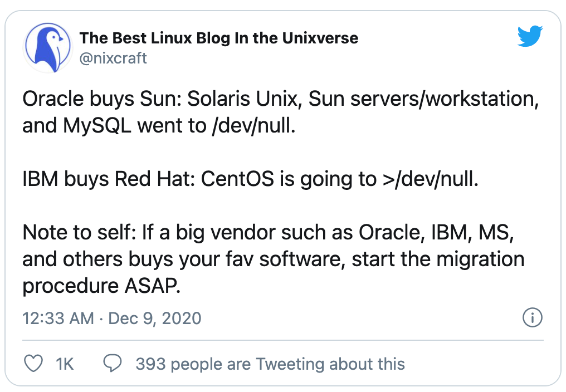The height and width of the screenshot is (392, 566).
Task: Click the 'Note to self' line of text
Action: (267, 233)
